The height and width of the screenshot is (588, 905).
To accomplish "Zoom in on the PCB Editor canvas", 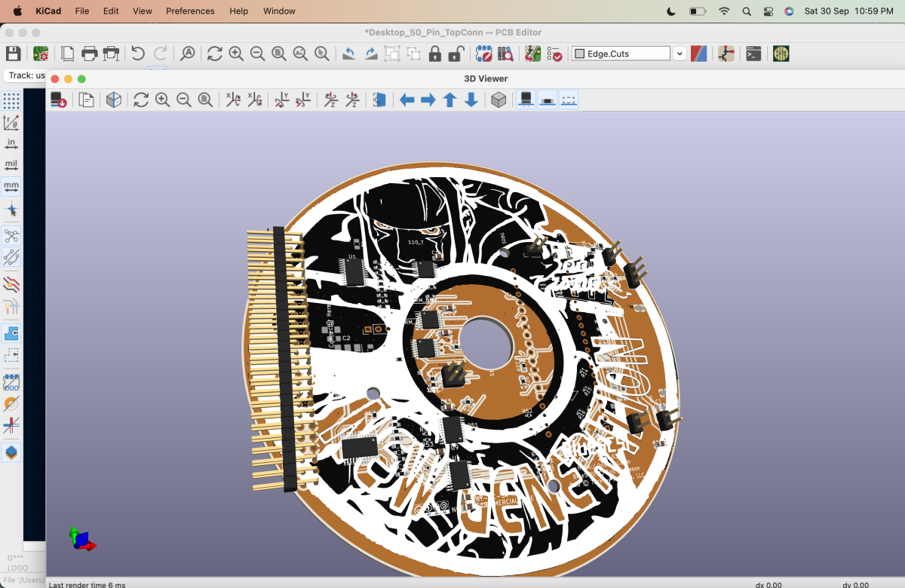I will point(236,54).
